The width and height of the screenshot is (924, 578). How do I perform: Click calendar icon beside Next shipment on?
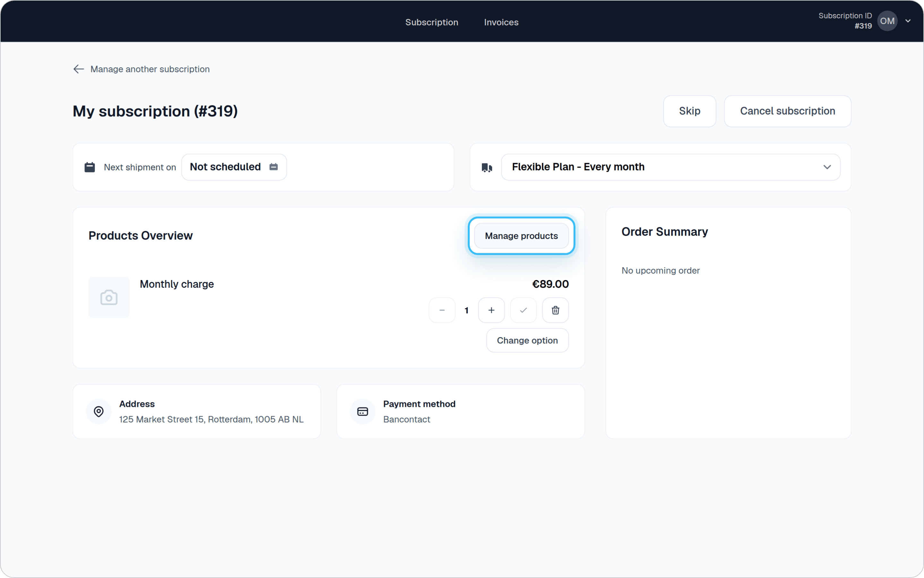(x=90, y=167)
